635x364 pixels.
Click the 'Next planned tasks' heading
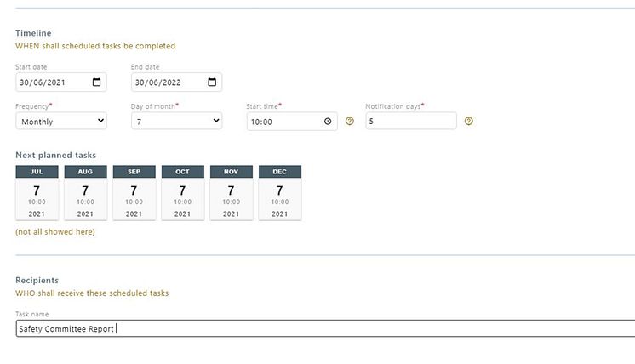pyautogui.click(x=55, y=156)
